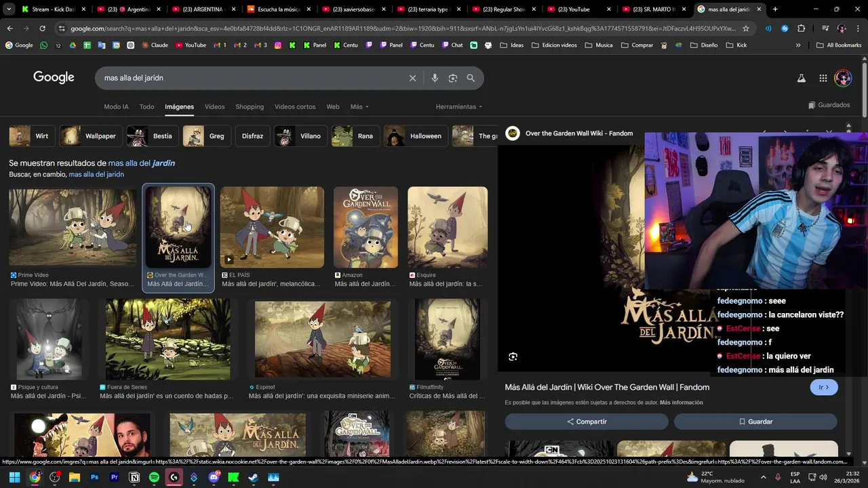Open Kick app in the taskbar

click(234, 477)
